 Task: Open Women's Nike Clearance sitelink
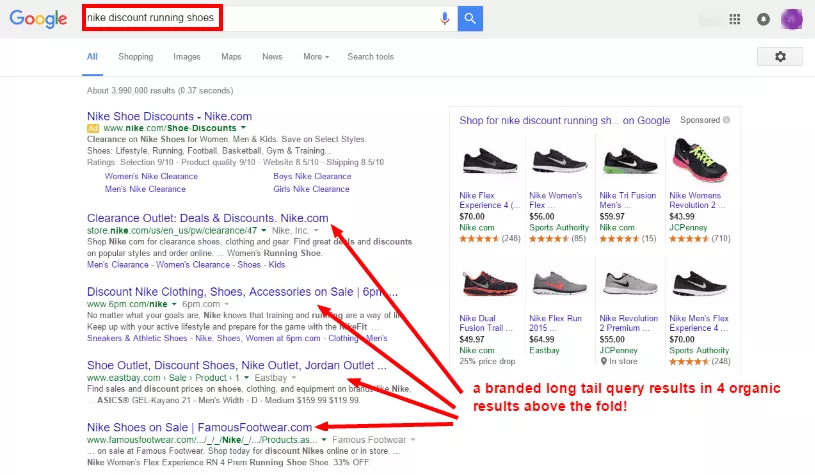pos(151,176)
